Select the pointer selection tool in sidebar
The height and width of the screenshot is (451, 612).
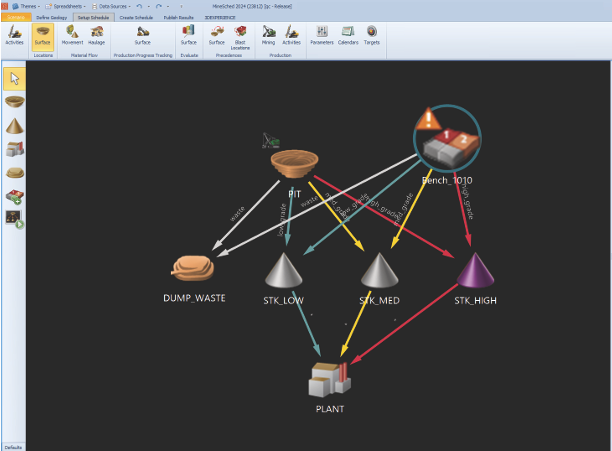(15, 79)
